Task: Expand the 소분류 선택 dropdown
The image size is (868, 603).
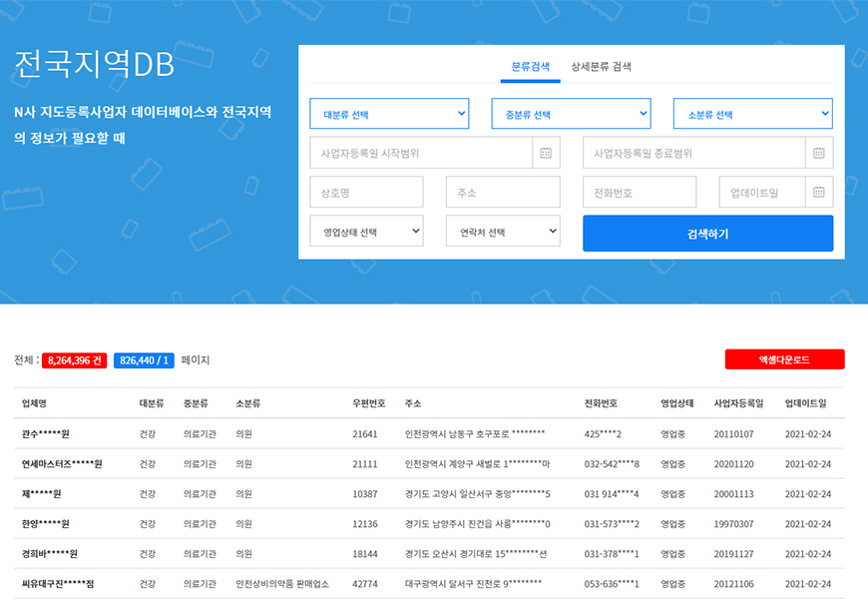Action: point(753,114)
